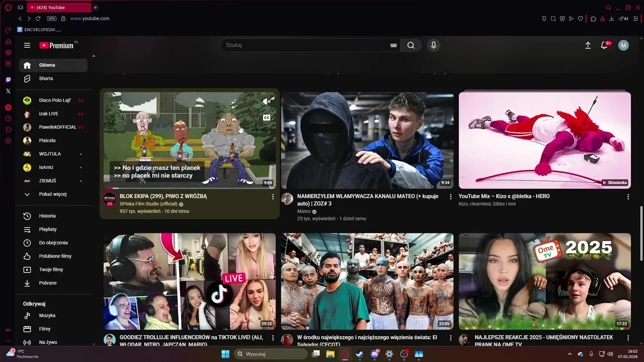Reload the page

click(x=38, y=19)
